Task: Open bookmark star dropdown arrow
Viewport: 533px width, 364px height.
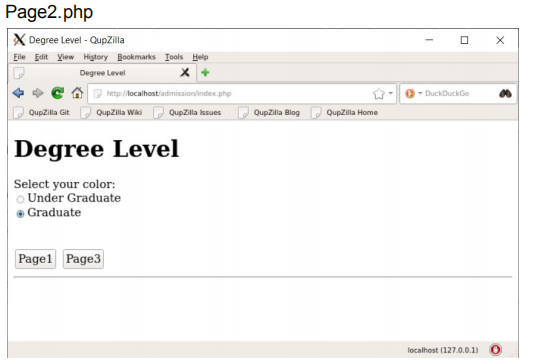Action: click(391, 93)
